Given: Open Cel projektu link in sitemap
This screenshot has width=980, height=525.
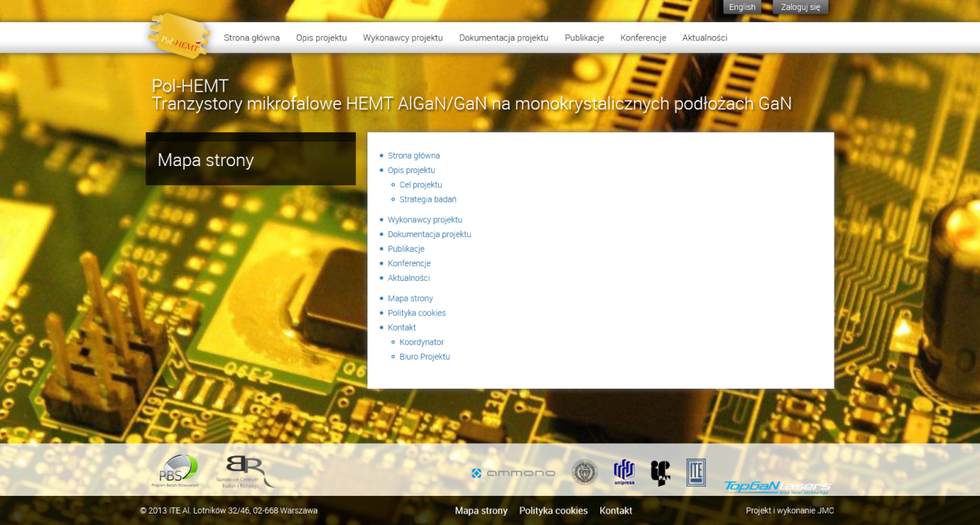Looking at the screenshot, I should coord(420,185).
